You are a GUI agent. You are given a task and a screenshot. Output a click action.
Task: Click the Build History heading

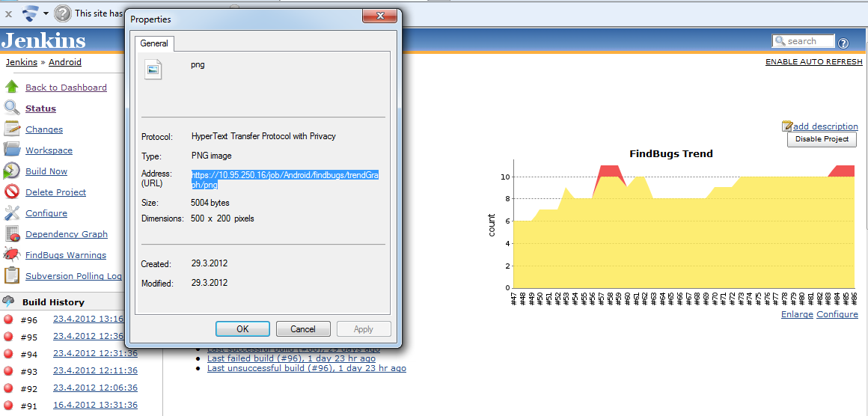coord(53,302)
